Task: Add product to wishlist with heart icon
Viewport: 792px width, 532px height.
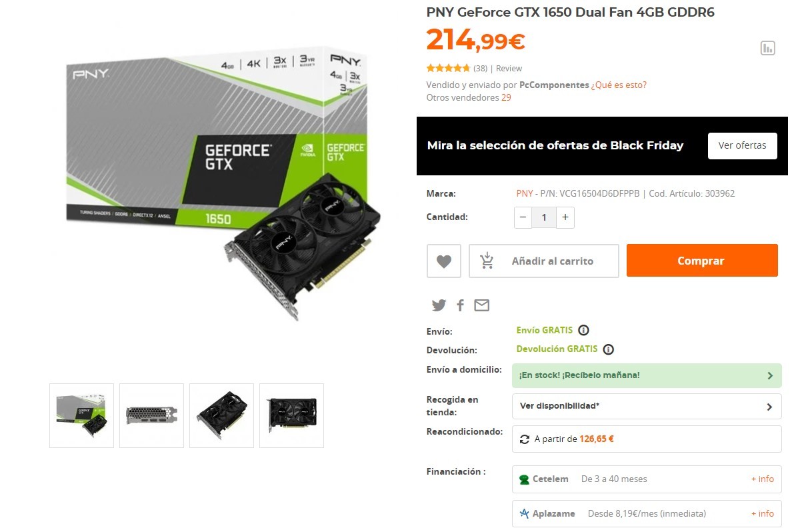Action: click(443, 261)
